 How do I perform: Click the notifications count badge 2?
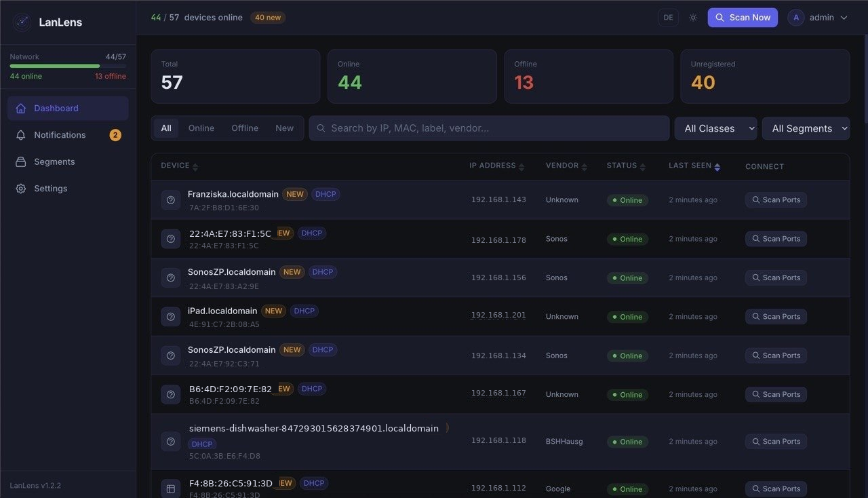click(x=115, y=135)
